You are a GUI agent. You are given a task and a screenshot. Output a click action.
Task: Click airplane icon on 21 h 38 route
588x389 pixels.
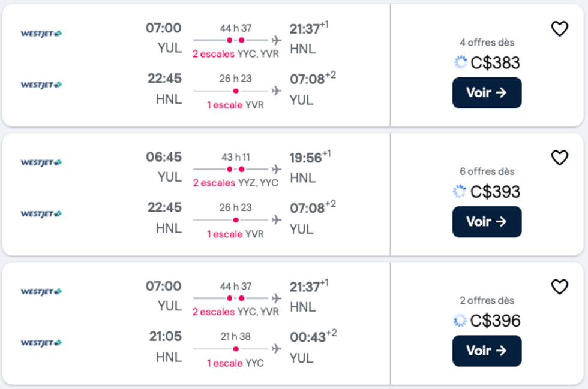coord(276,349)
